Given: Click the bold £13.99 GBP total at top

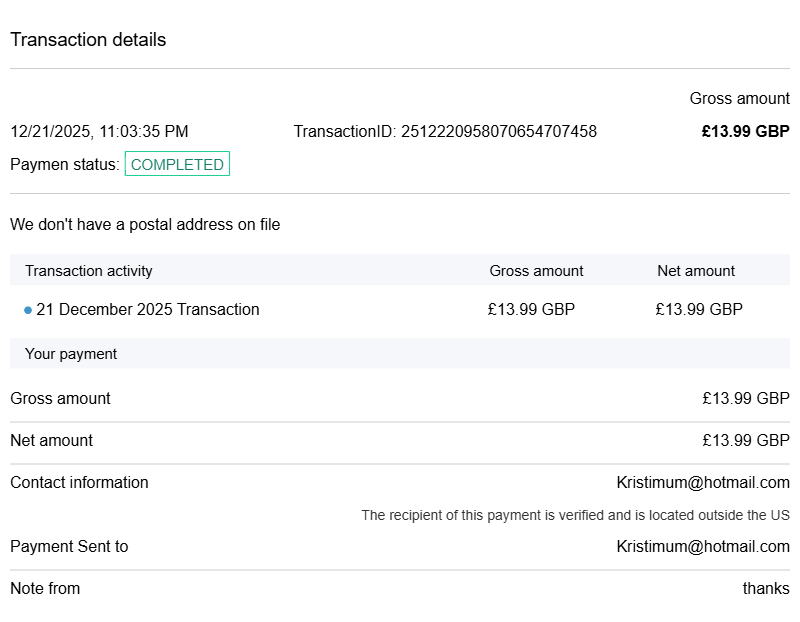Looking at the screenshot, I should coord(745,132).
